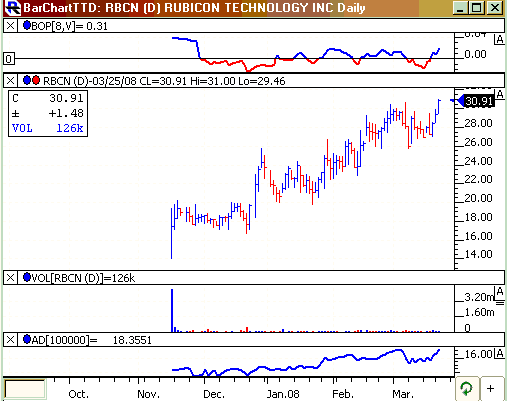Close the BOP indicator pane

tap(10, 26)
